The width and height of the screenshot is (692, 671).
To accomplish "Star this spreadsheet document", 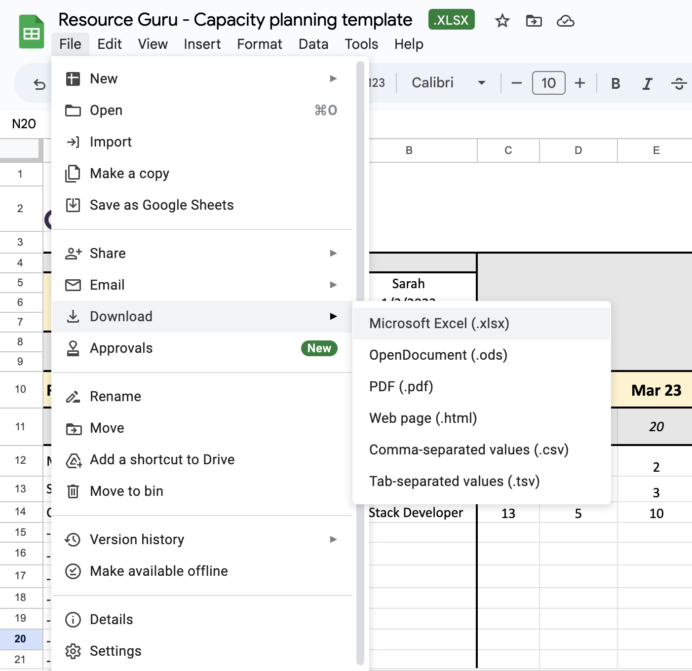I will [x=502, y=21].
